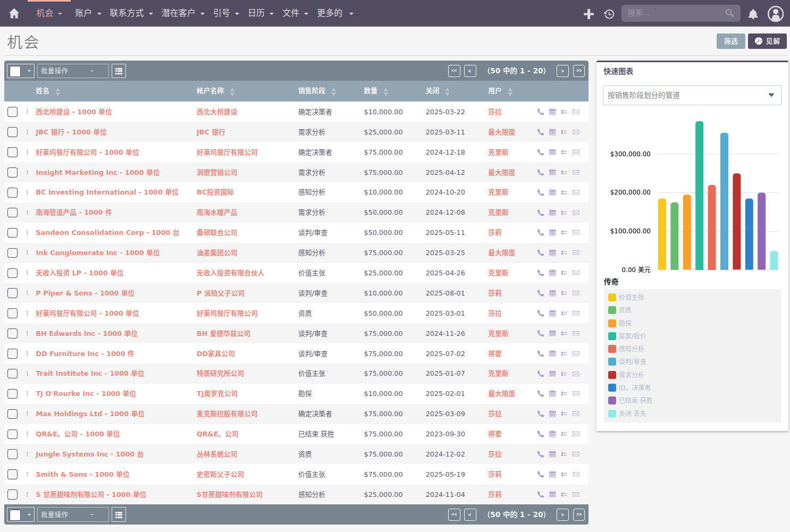Open notifications bell icon
The height and width of the screenshot is (532, 790).
[x=753, y=14]
